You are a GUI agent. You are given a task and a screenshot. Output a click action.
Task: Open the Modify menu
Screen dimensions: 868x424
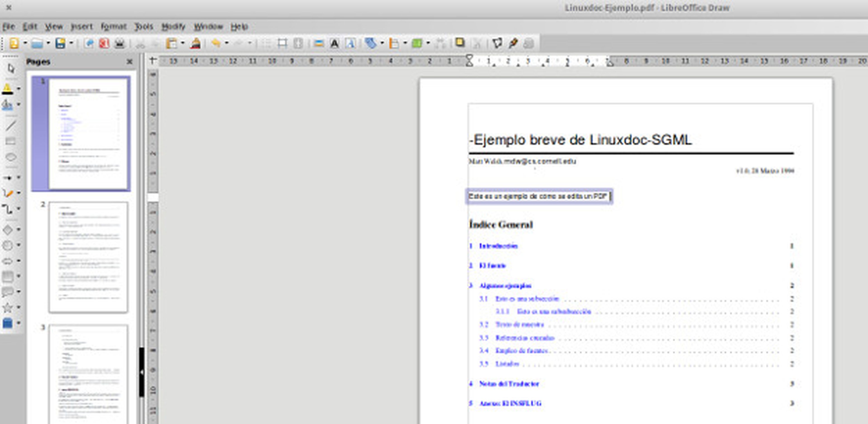(174, 27)
